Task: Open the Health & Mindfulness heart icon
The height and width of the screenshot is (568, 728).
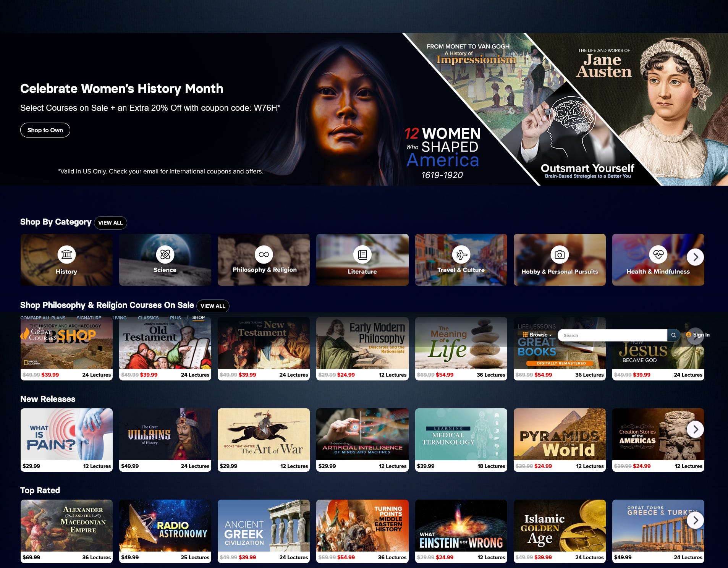Action: coord(658,254)
